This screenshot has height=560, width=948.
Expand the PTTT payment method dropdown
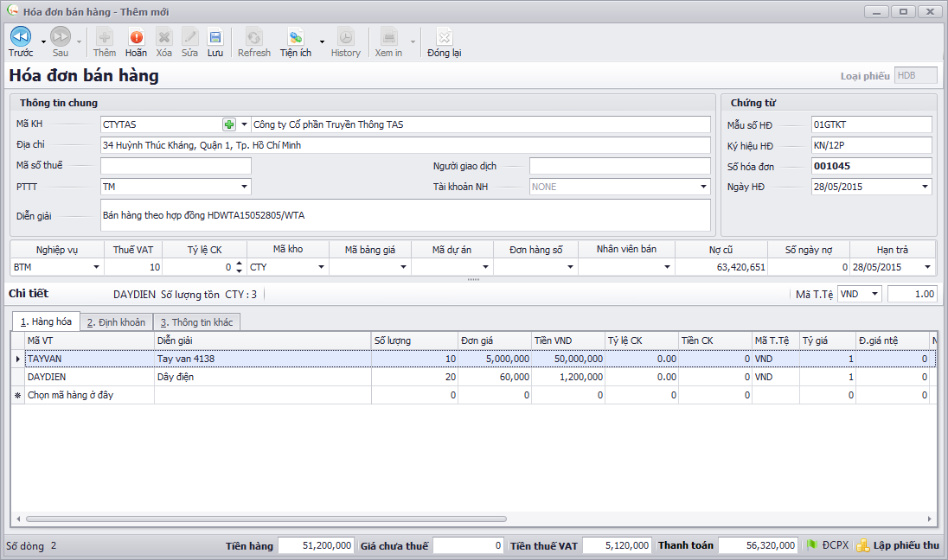click(x=245, y=187)
